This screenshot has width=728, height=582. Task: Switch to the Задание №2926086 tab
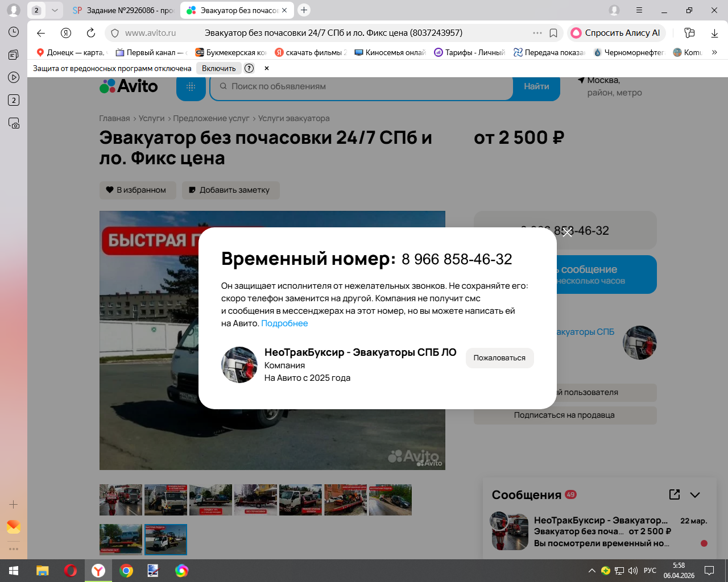tap(123, 10)
